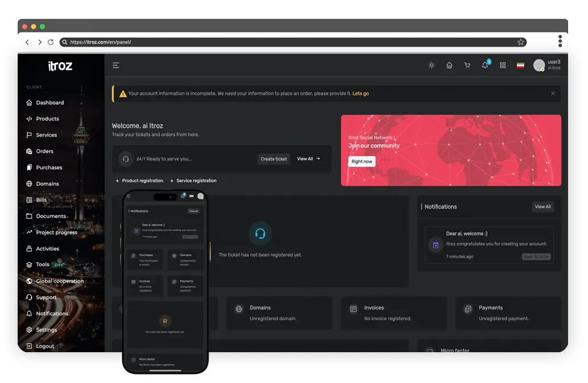This screenshot has height=383, width=588.
Task: Expand the Activities submenu chevron
Action: (x=94, y=248)
